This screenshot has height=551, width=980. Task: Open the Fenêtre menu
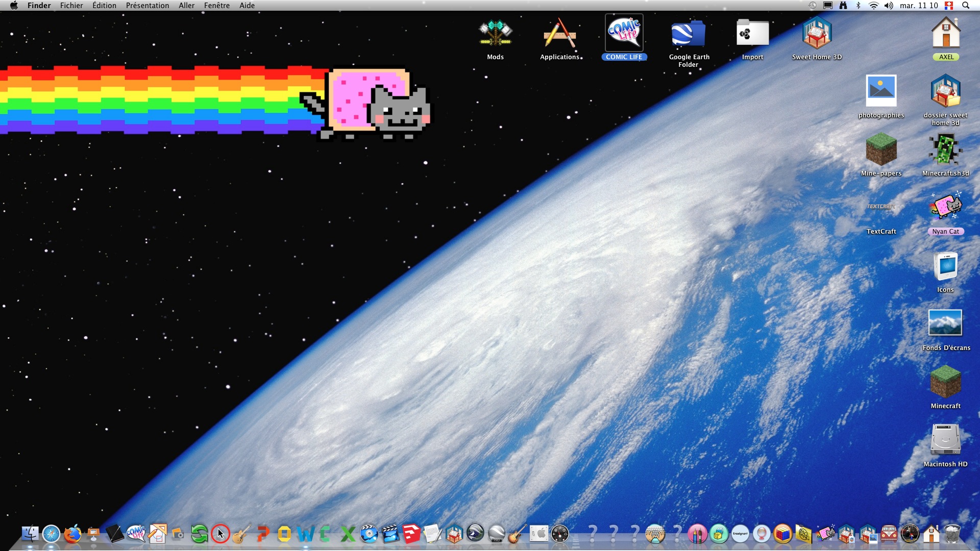click(x=216, y=6)
